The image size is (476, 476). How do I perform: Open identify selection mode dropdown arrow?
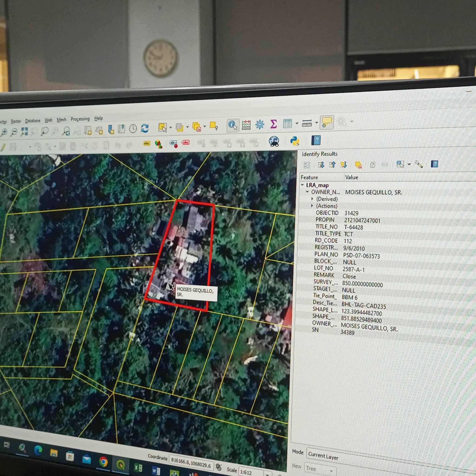(x=409, y=164)
